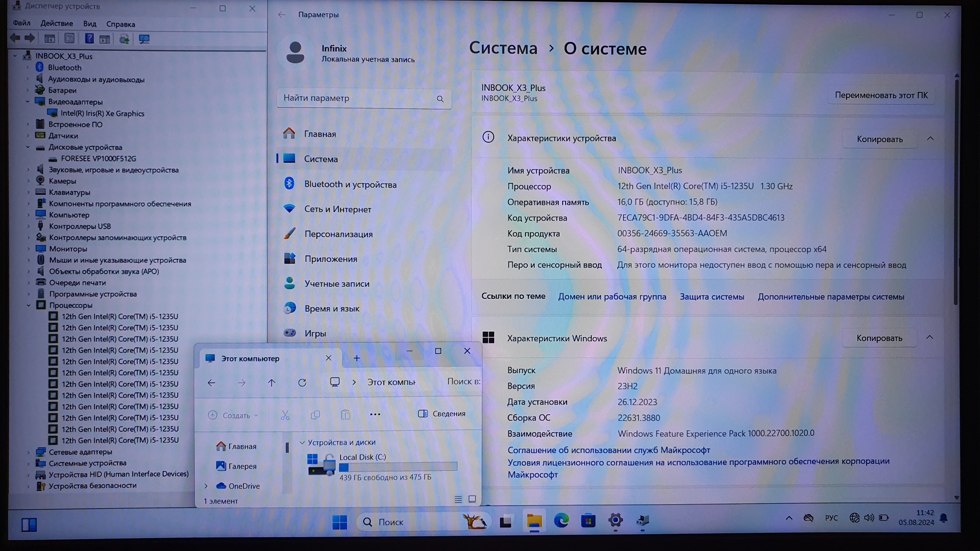The width and height of the screenshot is (980, 551).
Task: Open the Вид menu in Device Manager
Action: tap(89, 24)
